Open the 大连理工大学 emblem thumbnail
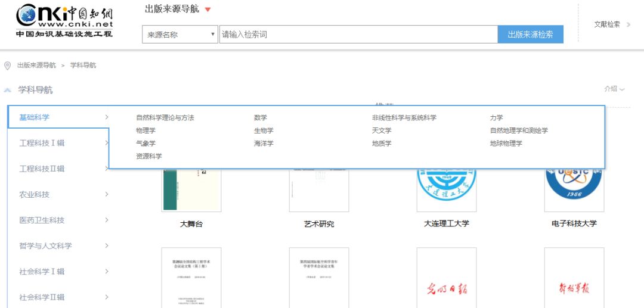 (x=447, y=190)
